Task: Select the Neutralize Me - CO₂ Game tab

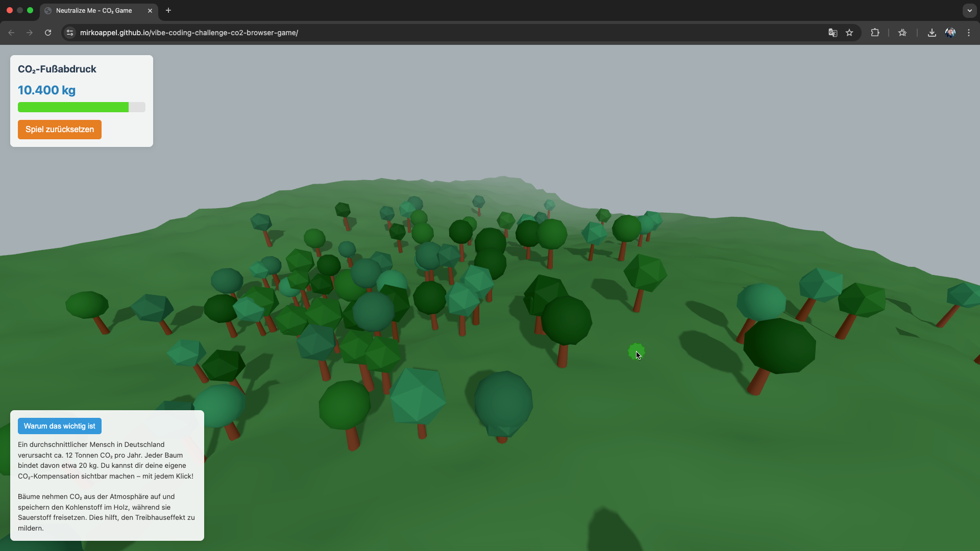Action: pos(99,11)
